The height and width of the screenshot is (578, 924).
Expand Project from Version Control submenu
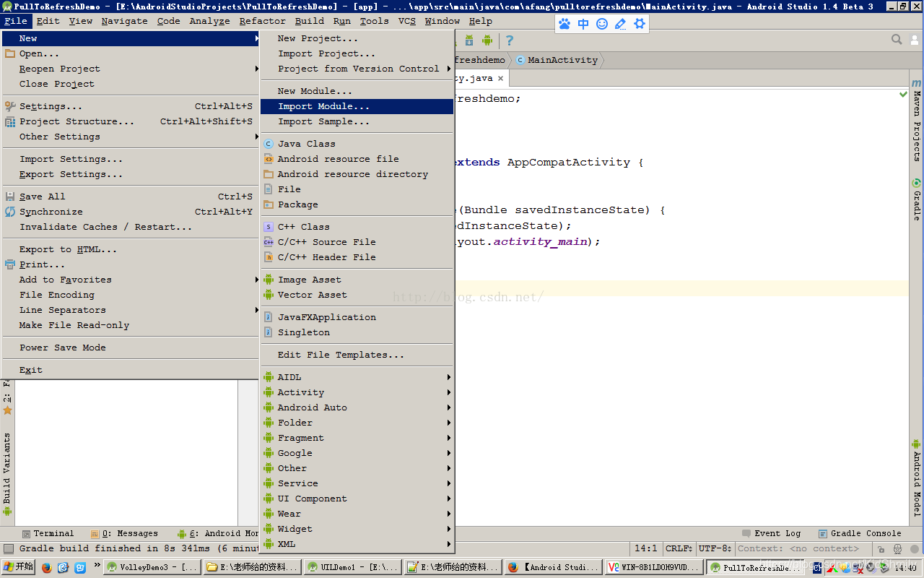[357, 69]
